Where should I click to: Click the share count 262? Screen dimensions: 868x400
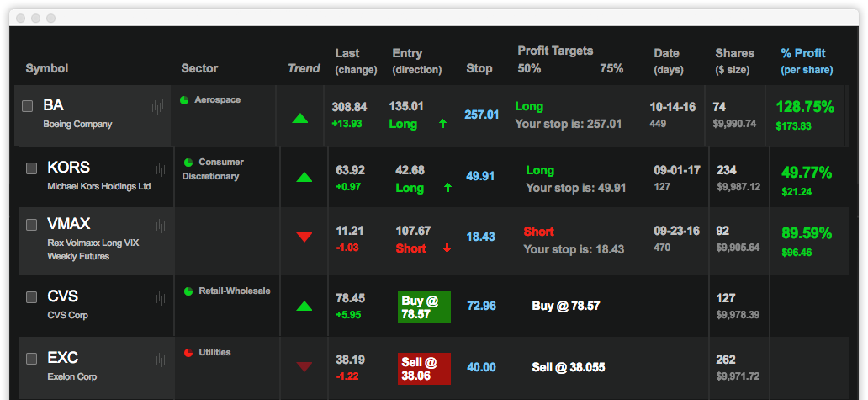tap(726, 360)
